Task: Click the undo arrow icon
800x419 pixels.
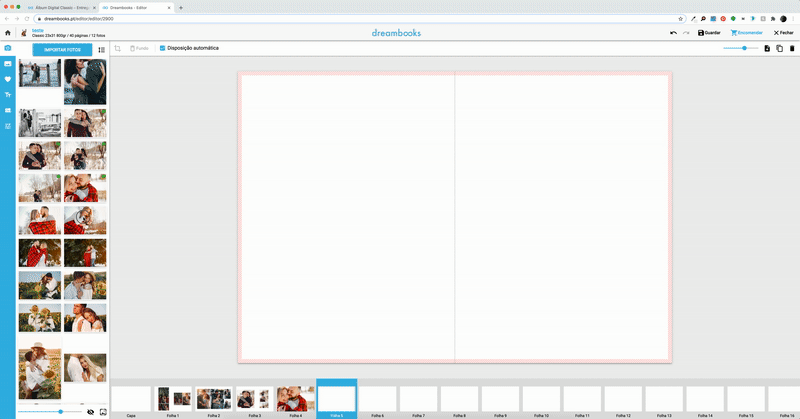Action: point(673,33)
